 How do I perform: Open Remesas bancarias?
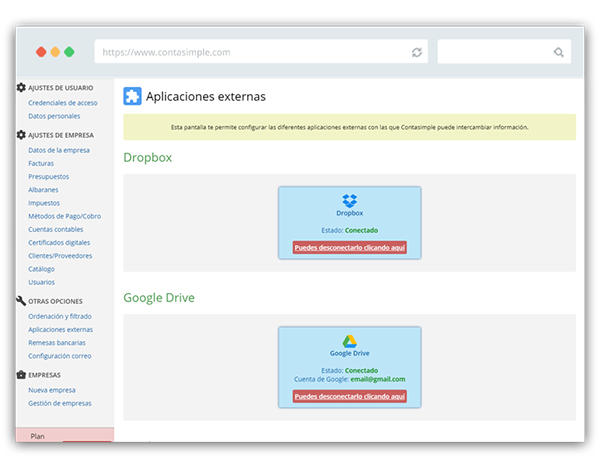click(x=57, y=343)
